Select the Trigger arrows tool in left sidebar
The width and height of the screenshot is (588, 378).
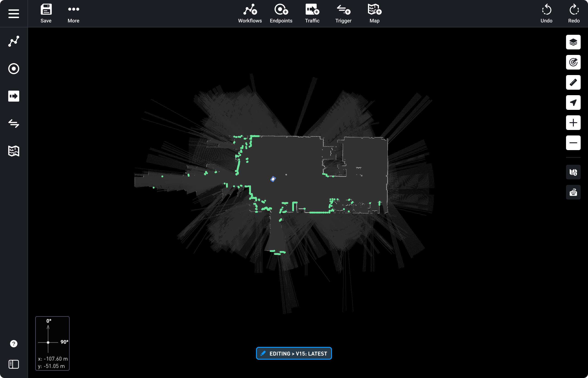point(14,124)
